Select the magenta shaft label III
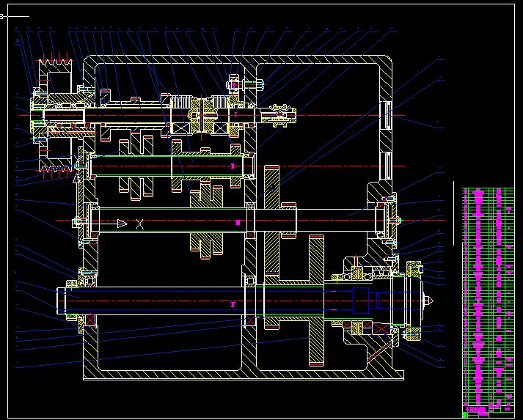This screenshot has width=523, height=420. click(x=238, y=223)
